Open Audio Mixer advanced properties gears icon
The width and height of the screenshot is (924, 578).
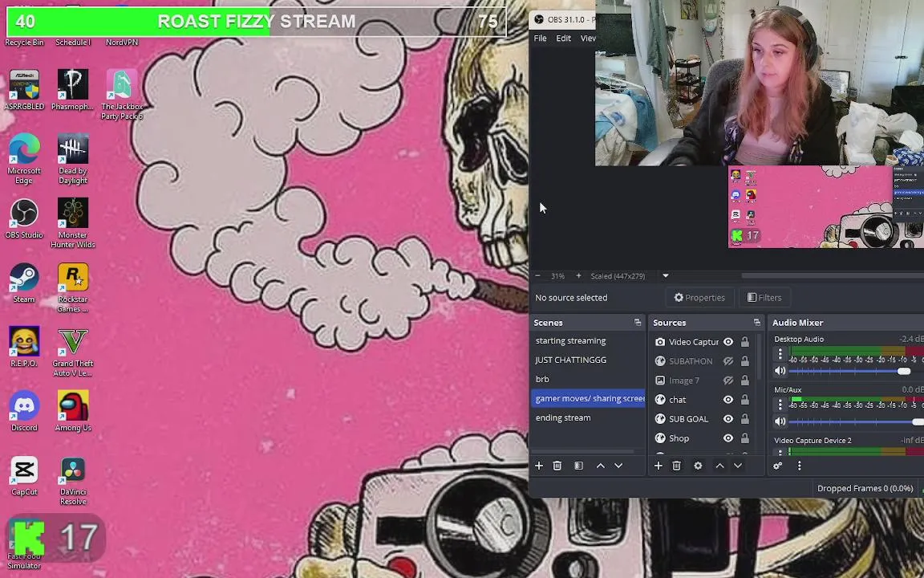(x=778, y=466)
